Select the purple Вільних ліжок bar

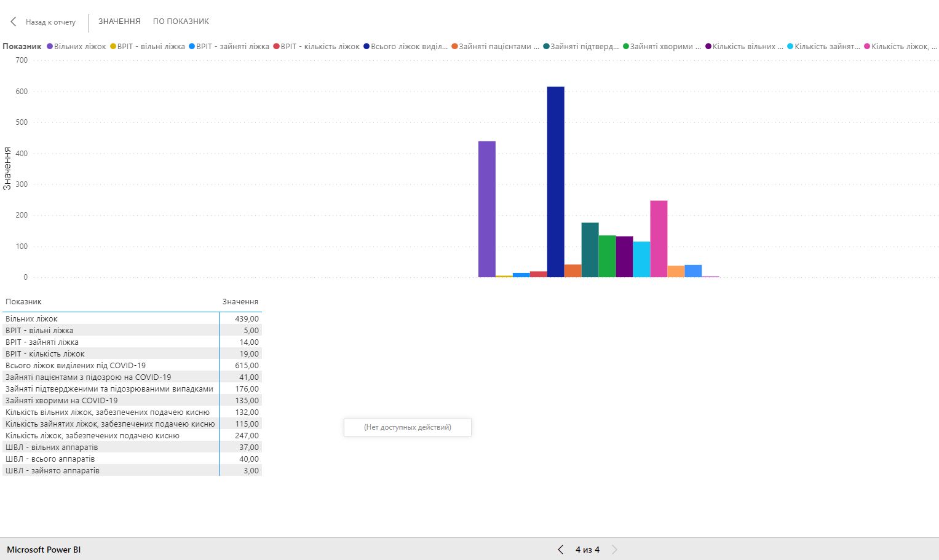coord(486,209)
